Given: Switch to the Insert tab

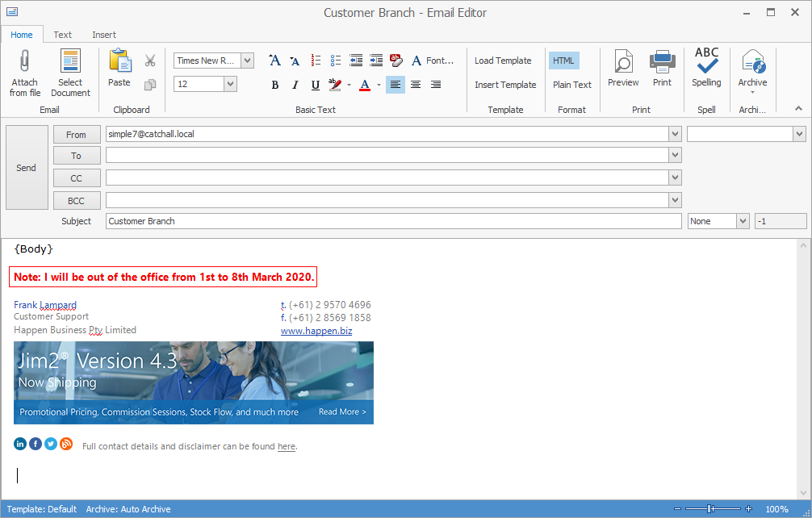Looking at the screenshot, I should pyautogui.click(x=103, y=35).
